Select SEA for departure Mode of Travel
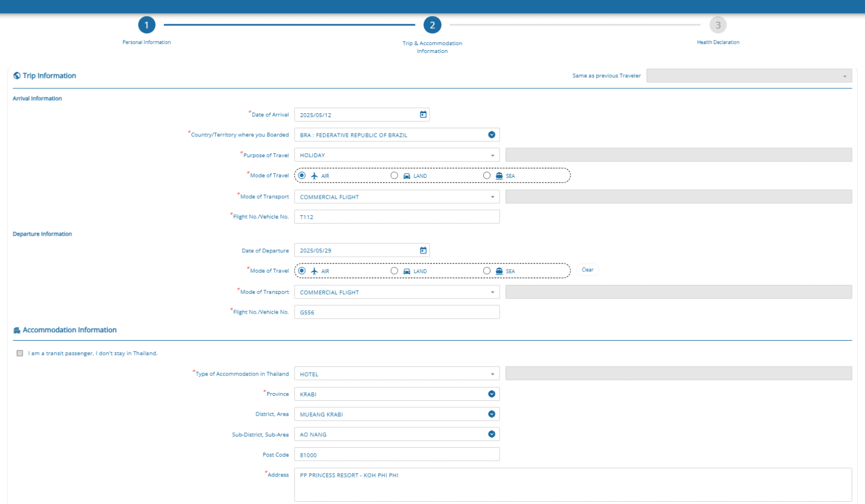The width and height of the screenshot is (865, 504). pyautogui.click(x=487, y=271)
